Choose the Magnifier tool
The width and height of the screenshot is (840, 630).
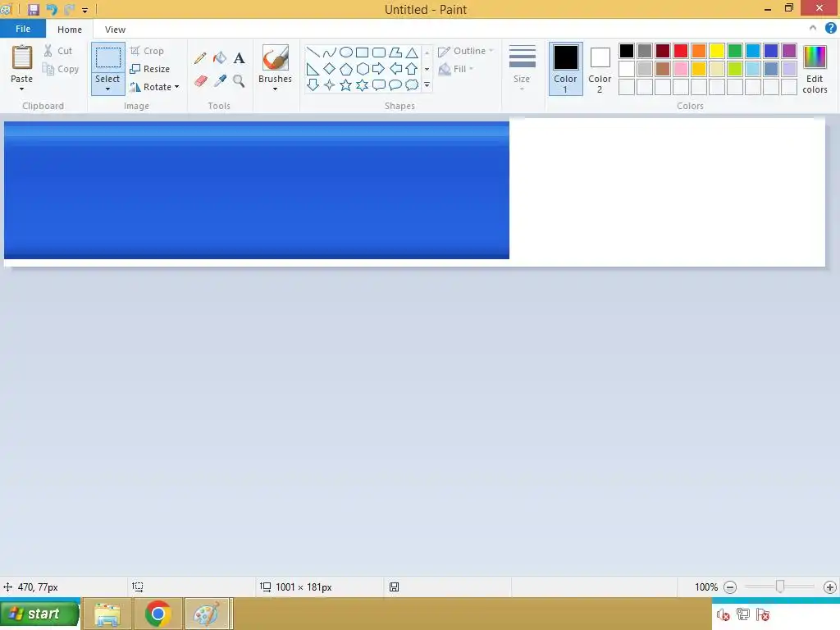coord(239,81)
